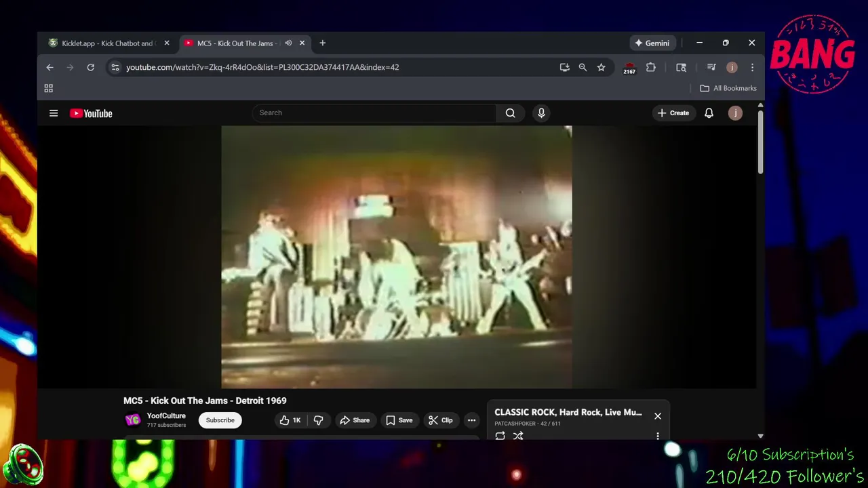This screenshot has width=868, height=488.
Task: Like the video with 1K thumbs up
Action: click(x=290, y=420)
